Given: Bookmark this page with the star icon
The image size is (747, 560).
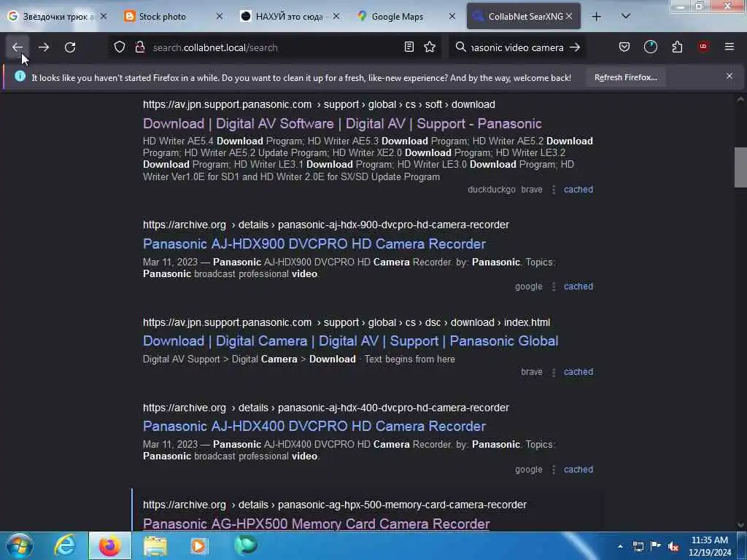Looking at the screenshot, I should (x=430, y=47).
